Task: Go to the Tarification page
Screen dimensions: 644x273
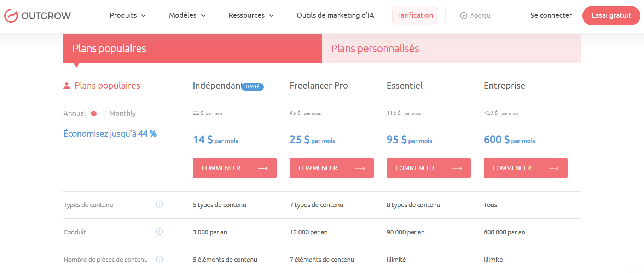Action: click(415, 16)
